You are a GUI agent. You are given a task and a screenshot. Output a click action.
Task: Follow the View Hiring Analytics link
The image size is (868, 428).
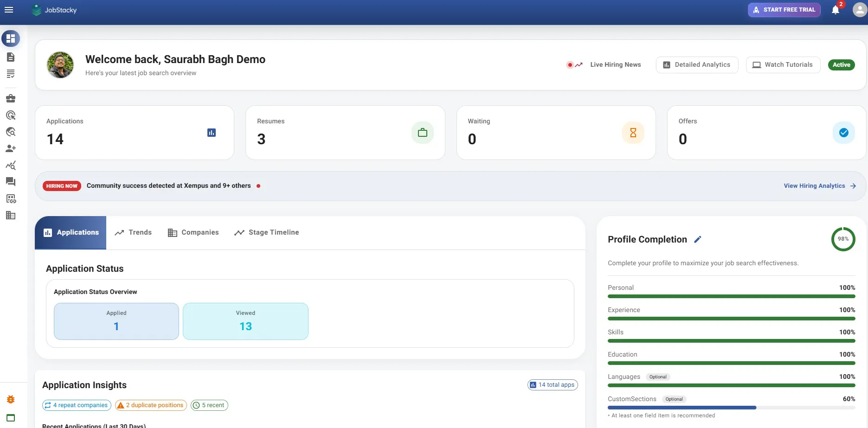pyautogui.click(x=820, y=186)
